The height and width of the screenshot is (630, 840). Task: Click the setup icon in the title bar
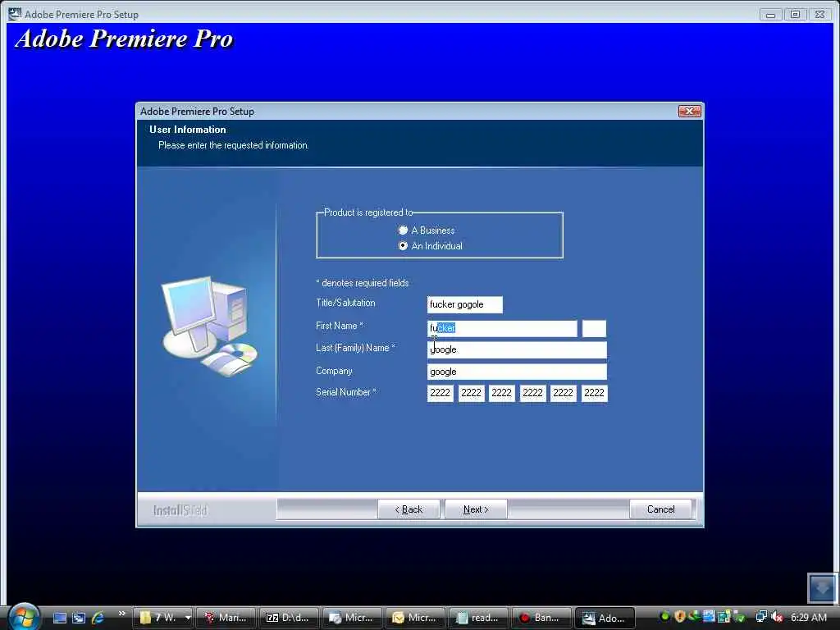click(x=15, y=13)
